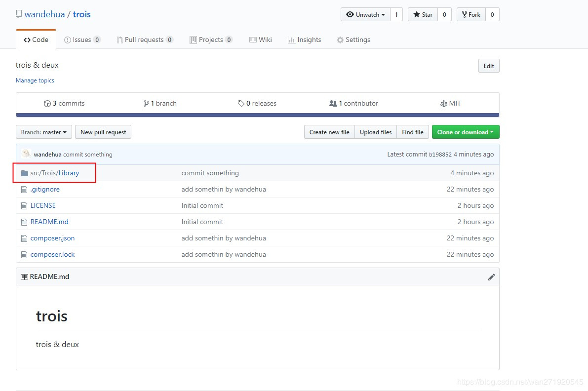Click the language color bar

coord(258,115)
